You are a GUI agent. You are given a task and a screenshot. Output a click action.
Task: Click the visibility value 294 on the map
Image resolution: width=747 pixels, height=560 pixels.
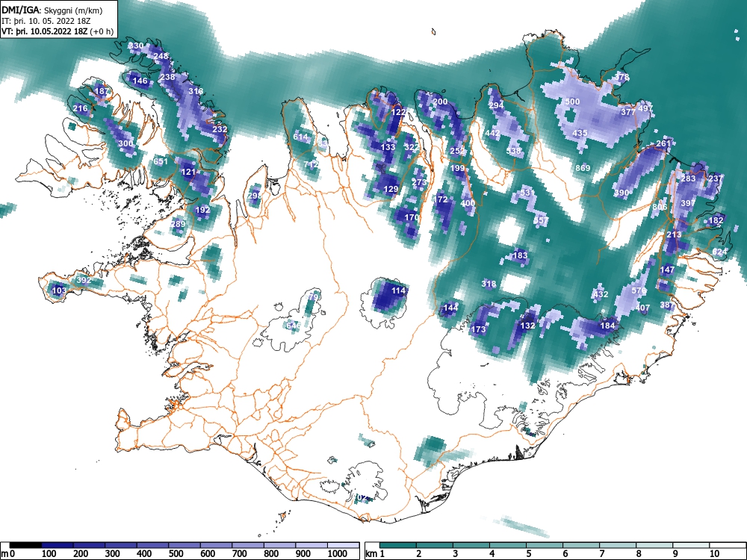click(x=496, y=105)
